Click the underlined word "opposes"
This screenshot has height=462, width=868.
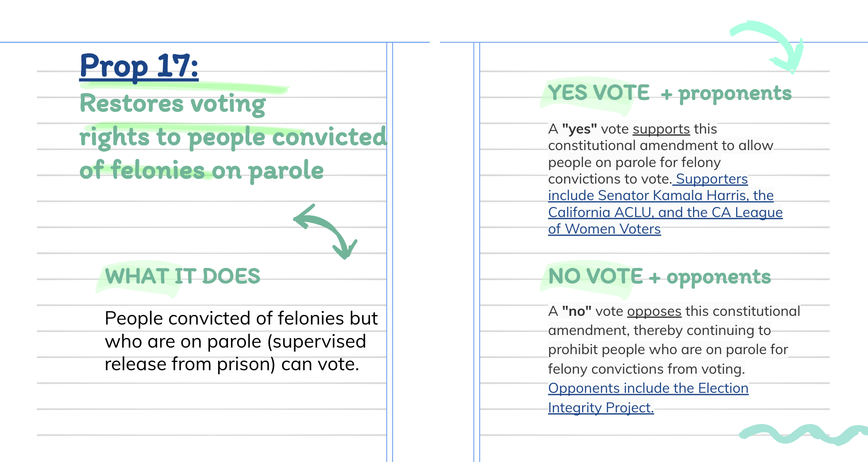point(654,311)
